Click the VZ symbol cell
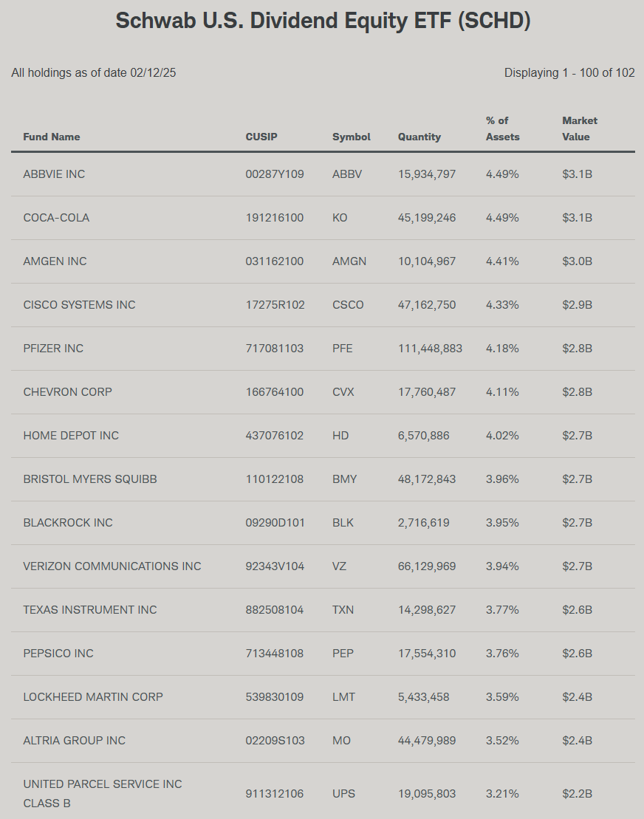This screenshot has height=819, width=644. tap(339, 566)
